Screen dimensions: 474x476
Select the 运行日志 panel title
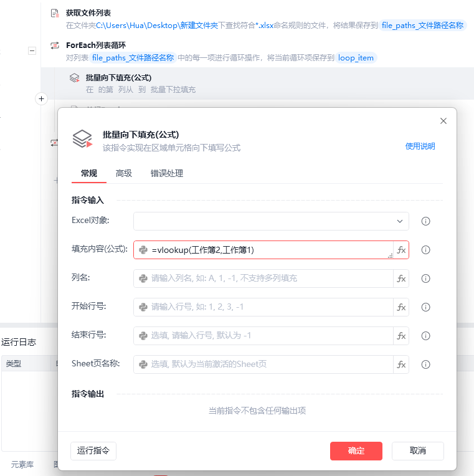[19, 342]
